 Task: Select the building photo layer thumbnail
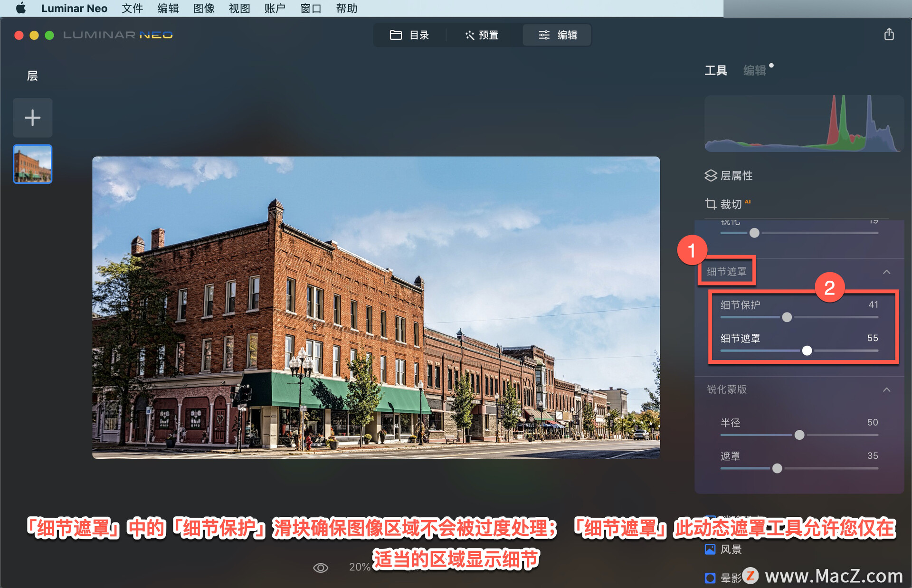click(33, 164)
